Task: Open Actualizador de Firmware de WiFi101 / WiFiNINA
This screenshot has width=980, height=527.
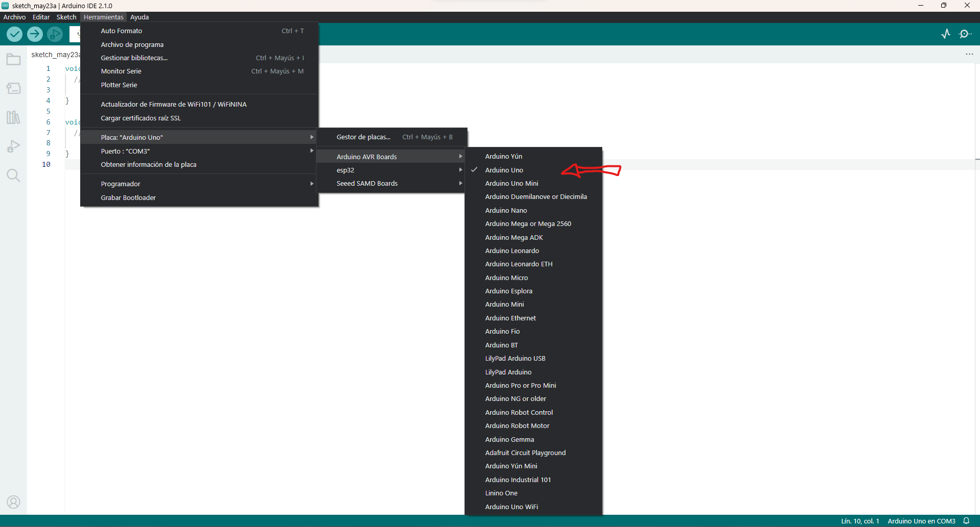Action: 200,105
